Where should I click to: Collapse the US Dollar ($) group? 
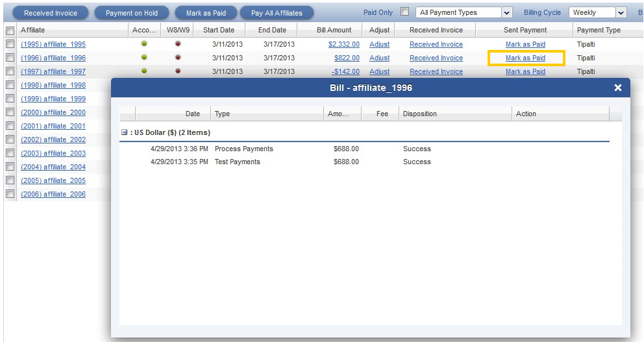(124, 132)
